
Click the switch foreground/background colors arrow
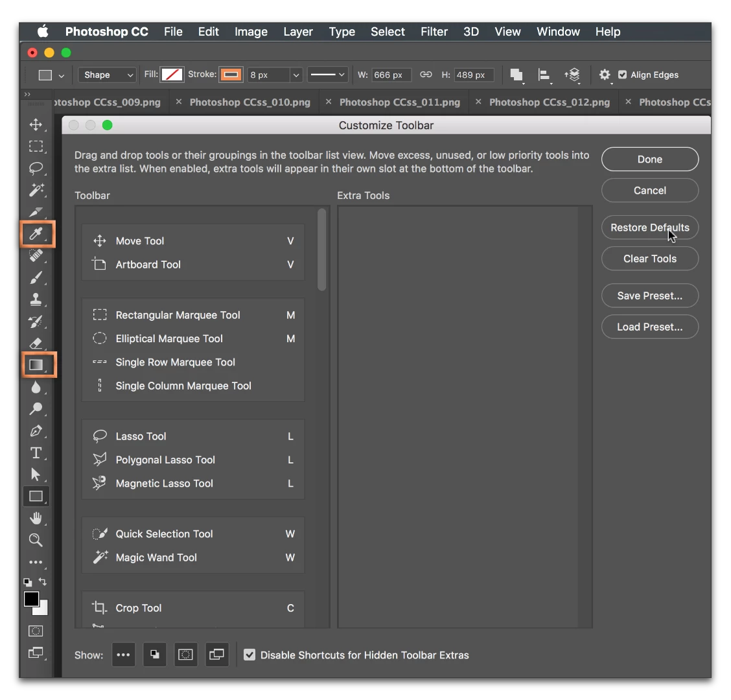click(42, 581)
